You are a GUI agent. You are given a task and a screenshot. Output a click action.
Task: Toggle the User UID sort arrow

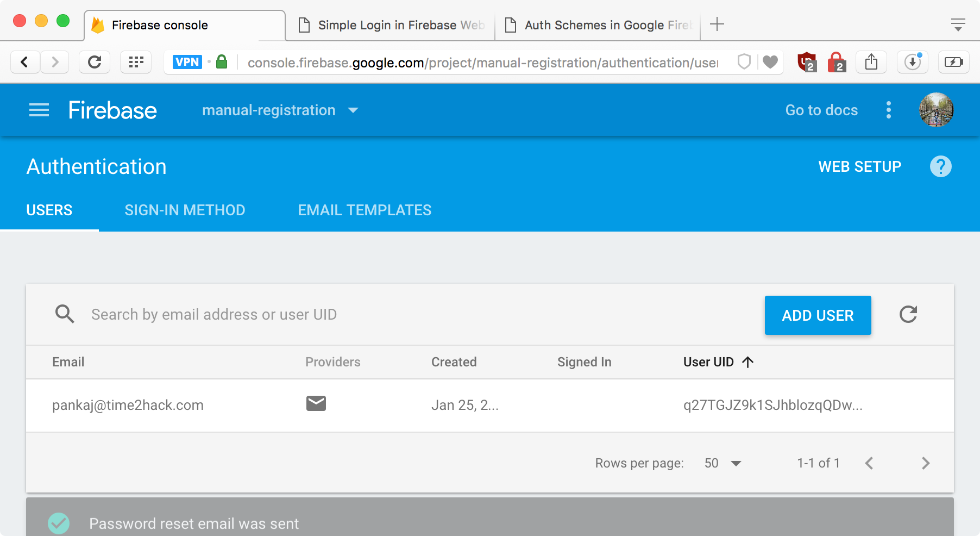748,362
